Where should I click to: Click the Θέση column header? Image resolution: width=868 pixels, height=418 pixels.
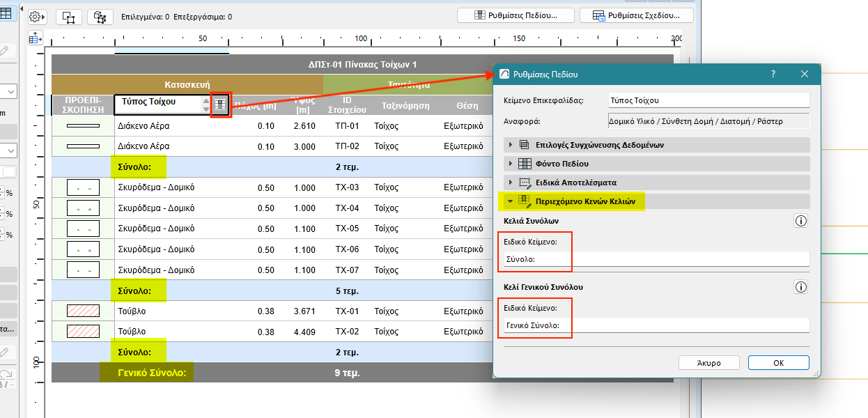point(467,105)
